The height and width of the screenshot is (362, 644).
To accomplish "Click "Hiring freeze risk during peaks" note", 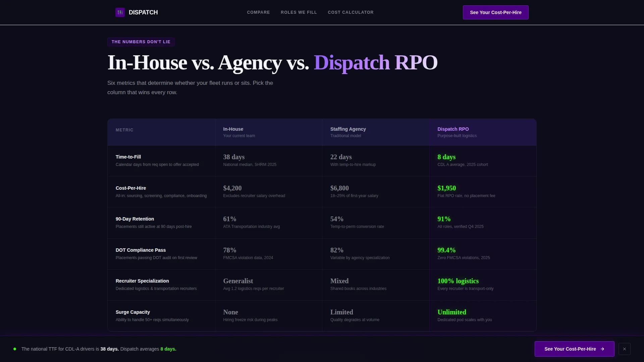I will click(x=250, y=320).
